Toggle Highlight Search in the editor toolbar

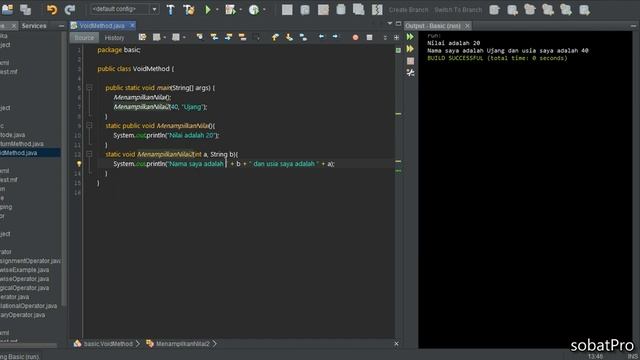pyautogui.click(x=242, y=37)
